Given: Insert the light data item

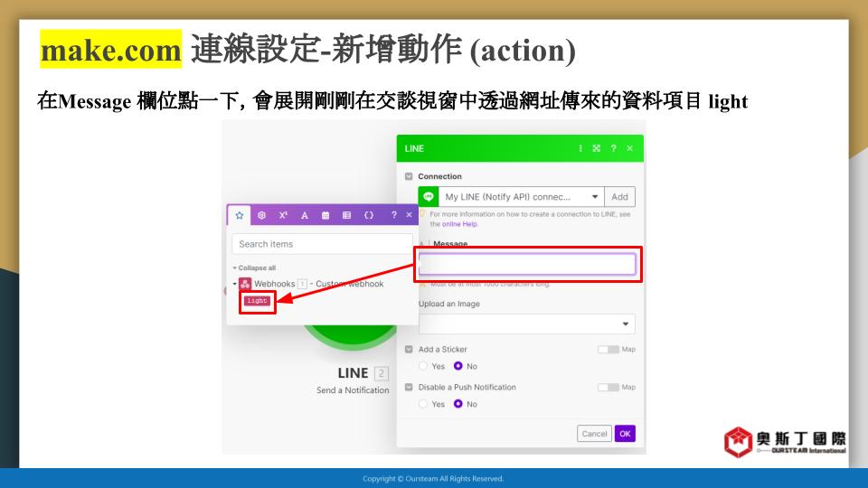Looking at the screenshot, I should point(257,300).
